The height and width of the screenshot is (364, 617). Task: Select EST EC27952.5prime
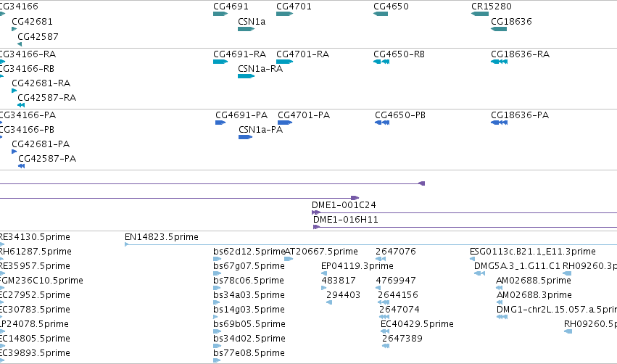click(35, 295)
